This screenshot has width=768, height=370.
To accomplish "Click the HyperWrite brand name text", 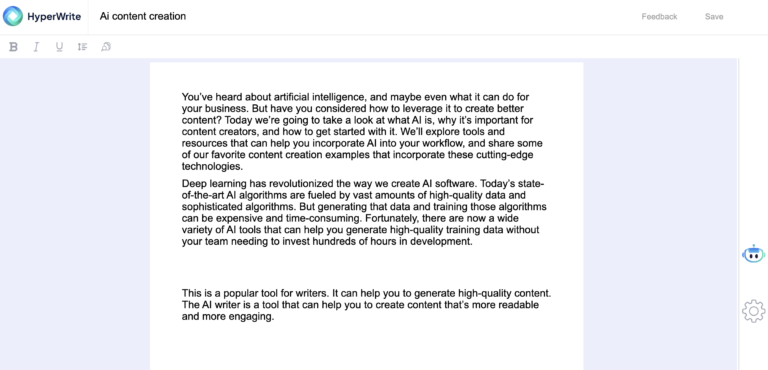I will (x=52, y=17).
